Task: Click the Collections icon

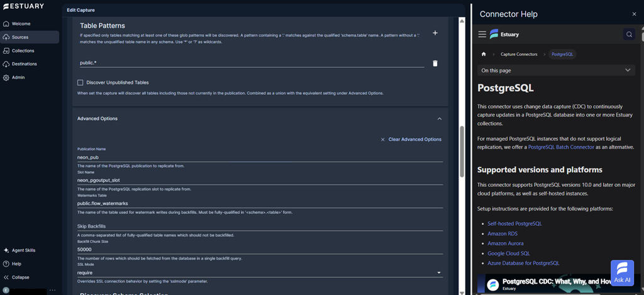Action: pos(6,50)
